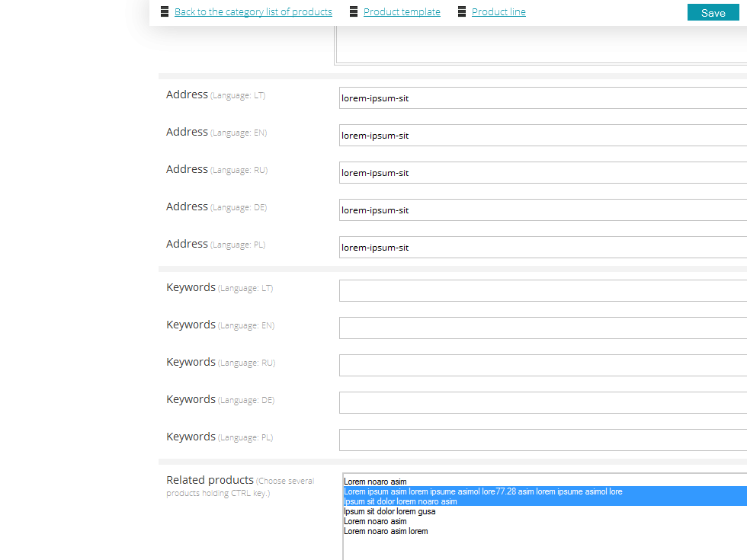The image size is (747, 560).
Task: Click the icon beside Product line
Action: click(462, 12)
